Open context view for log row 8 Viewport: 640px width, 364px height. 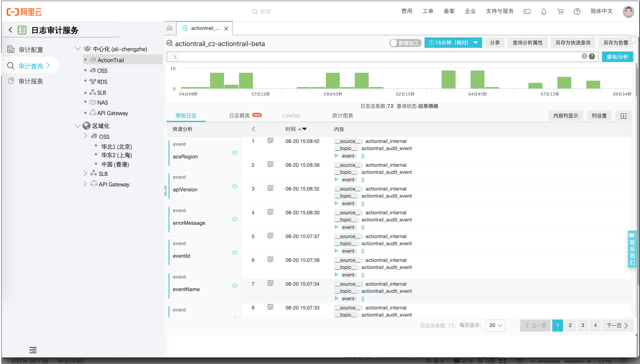(x=271, y=307)
